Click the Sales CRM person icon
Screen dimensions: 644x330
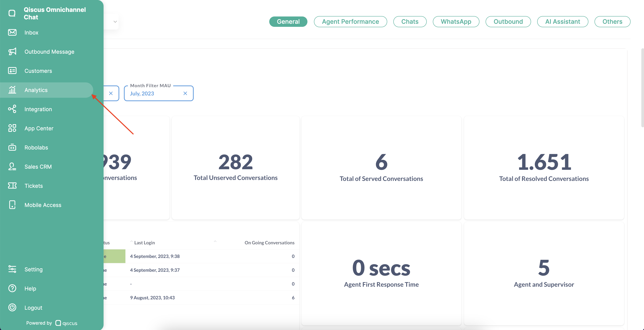tap(12, 166)
